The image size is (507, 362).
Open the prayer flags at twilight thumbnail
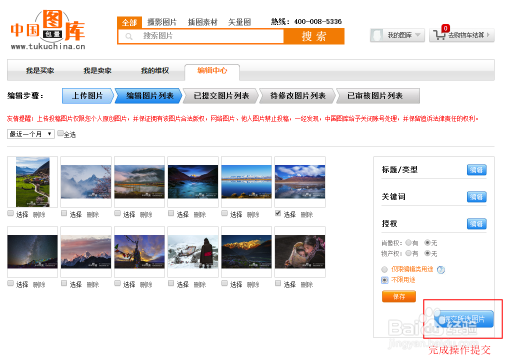pyautogui.click(x=139, y=252)
